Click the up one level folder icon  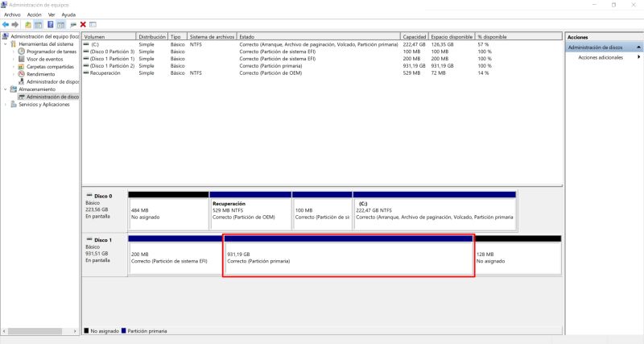click(x=28, y=25)
